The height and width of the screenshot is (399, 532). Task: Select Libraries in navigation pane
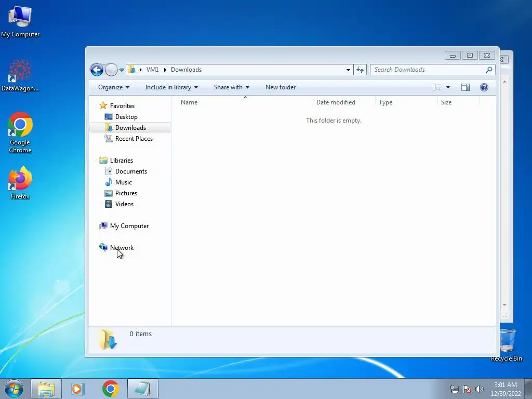[122, 161]
